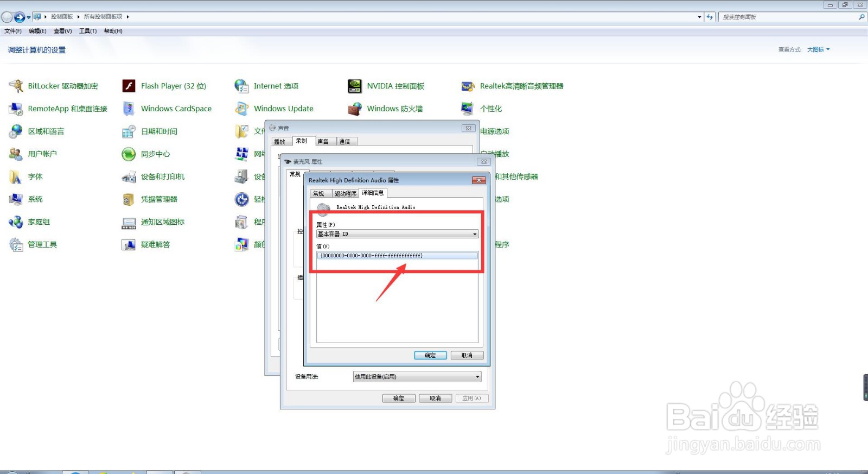Switch to 播放 tab in 声音 window

click(x=280, y=142)
